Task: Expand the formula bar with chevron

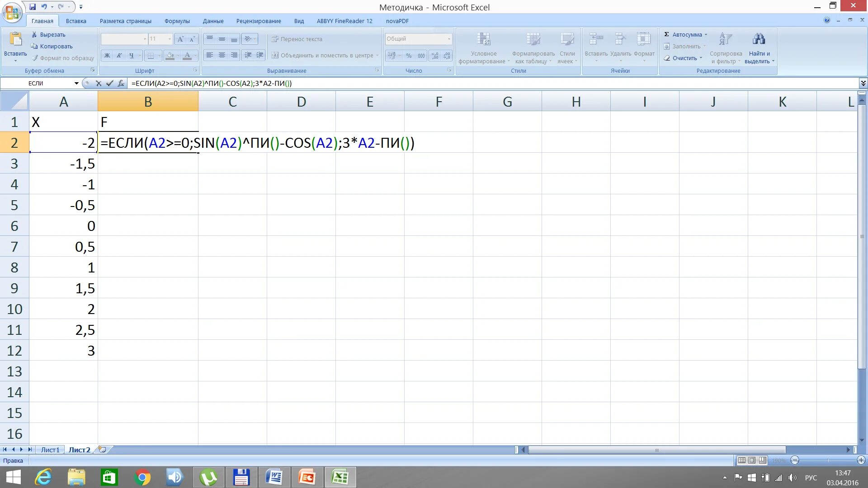Action: click(x=863, y=83)
